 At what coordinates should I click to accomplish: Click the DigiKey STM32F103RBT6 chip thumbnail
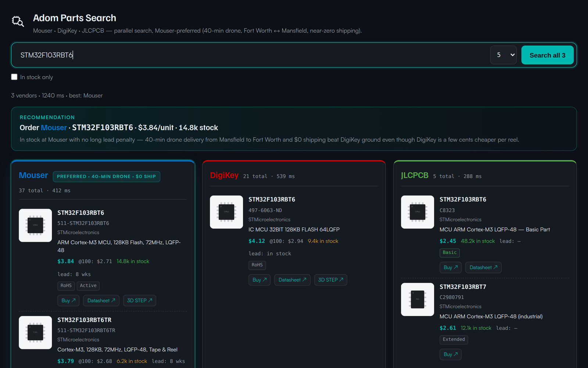click(x=226, y=212)
